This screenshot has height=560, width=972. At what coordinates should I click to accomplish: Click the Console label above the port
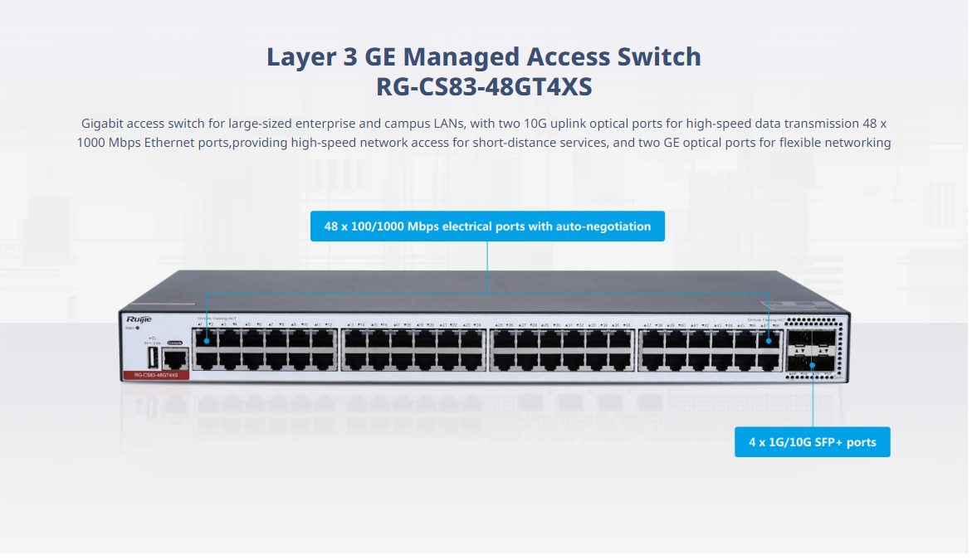tap(175, 343)
